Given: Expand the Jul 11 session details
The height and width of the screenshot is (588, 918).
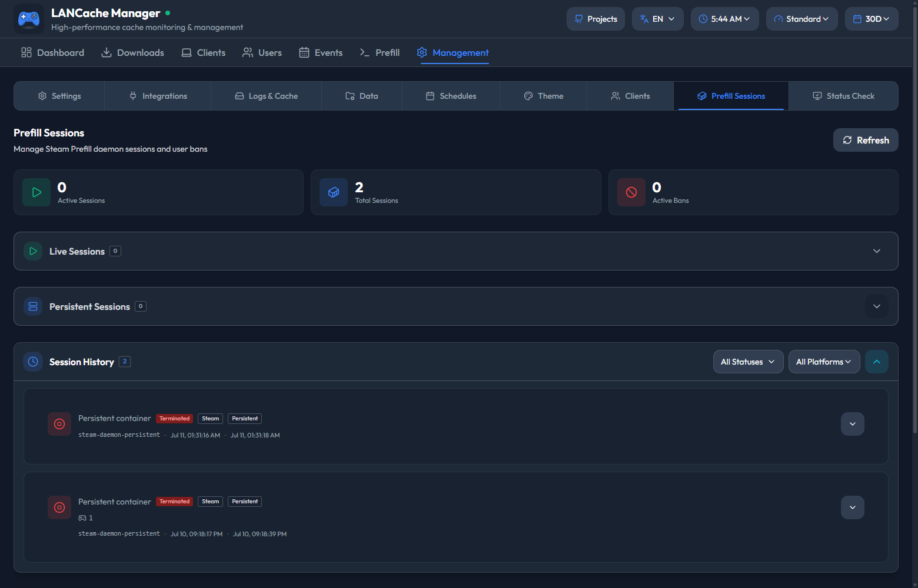Looking at the screenshot, I should (853, 424).
